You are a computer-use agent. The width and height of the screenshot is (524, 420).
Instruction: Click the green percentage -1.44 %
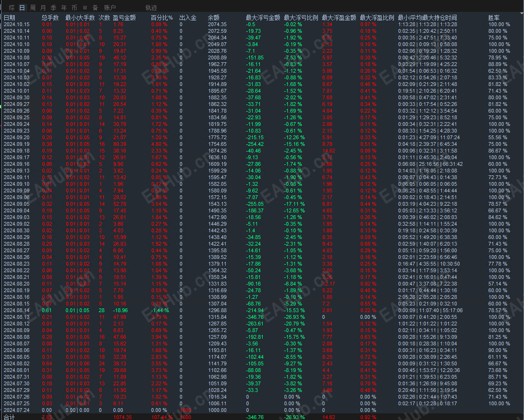point(160,310)
